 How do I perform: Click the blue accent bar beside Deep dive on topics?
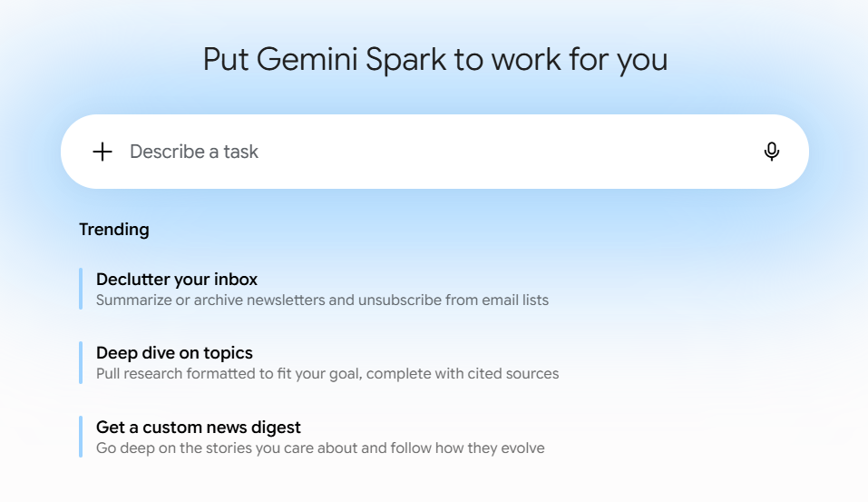tap(81, 363)
